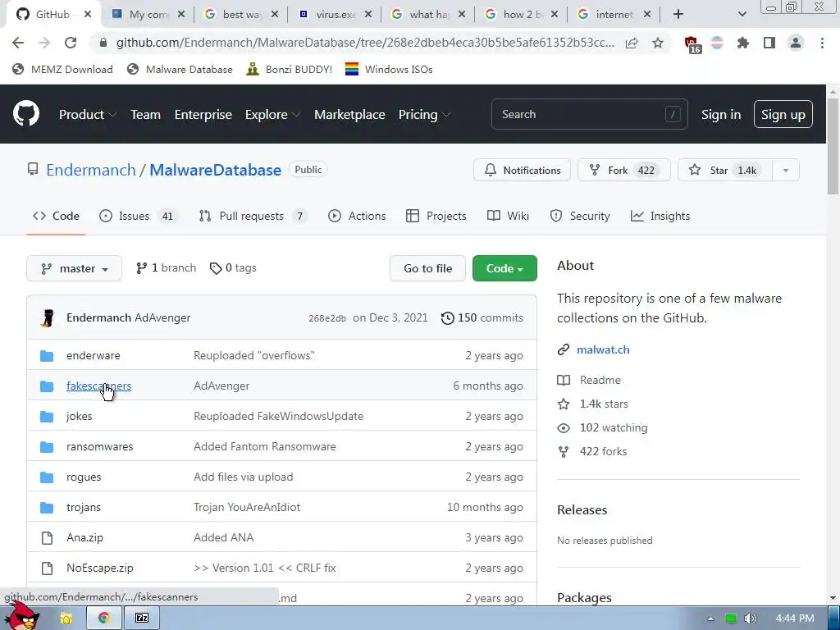The height and width of the screenshot is (630, 840).
Task: Open the Star lists dropdown arrow
Action: click(x=786, y=171)
